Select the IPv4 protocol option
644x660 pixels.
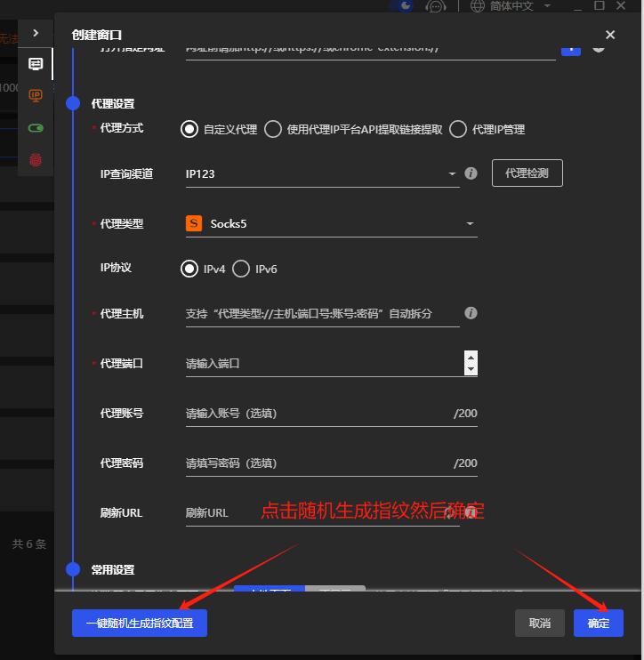click(x=189, y=269)
